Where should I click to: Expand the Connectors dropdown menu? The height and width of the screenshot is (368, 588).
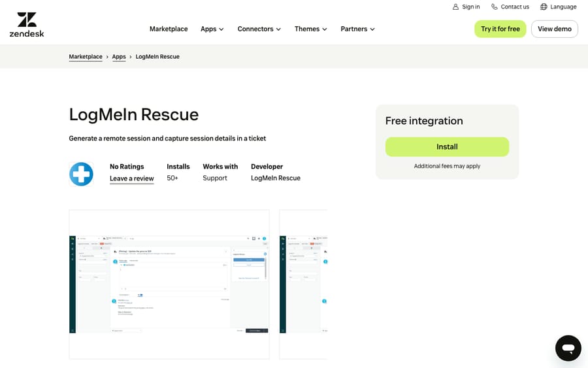[x=259, y=29]
